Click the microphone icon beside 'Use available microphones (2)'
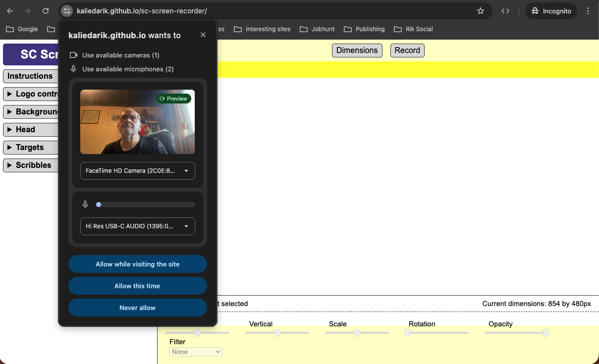The height and width of the screenshot is (364, 599). tap(73, 69)
